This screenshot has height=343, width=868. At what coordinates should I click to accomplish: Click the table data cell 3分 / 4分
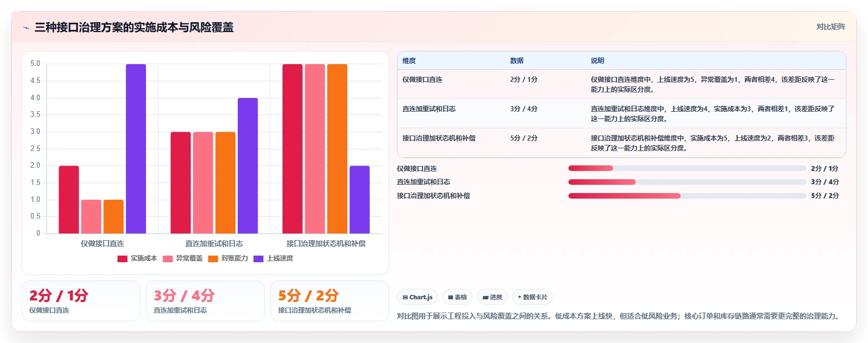pos(524,109)
